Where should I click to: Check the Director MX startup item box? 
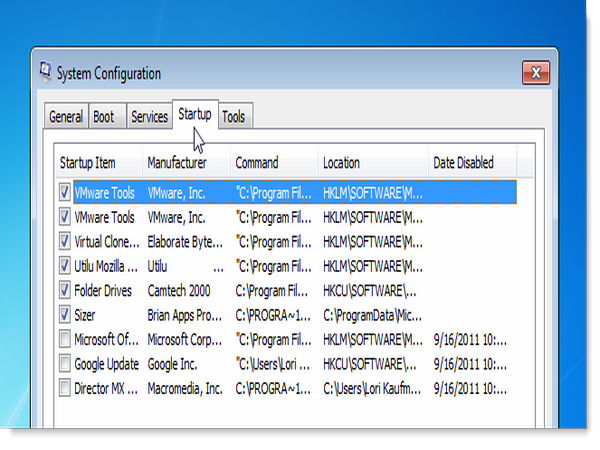click(x=65, y=388)
